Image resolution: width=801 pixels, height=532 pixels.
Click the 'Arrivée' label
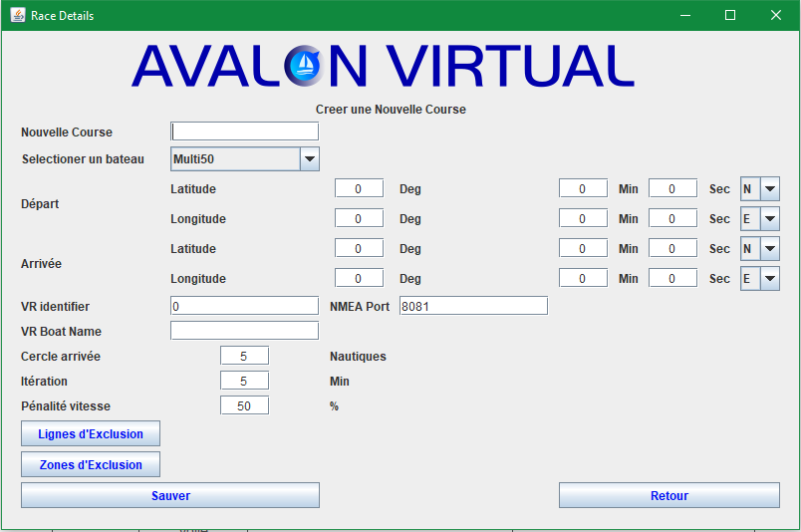41,264
